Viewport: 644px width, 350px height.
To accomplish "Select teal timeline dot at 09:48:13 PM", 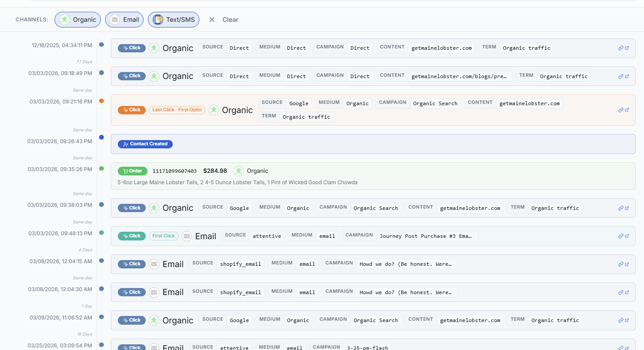I will point(102,233).
